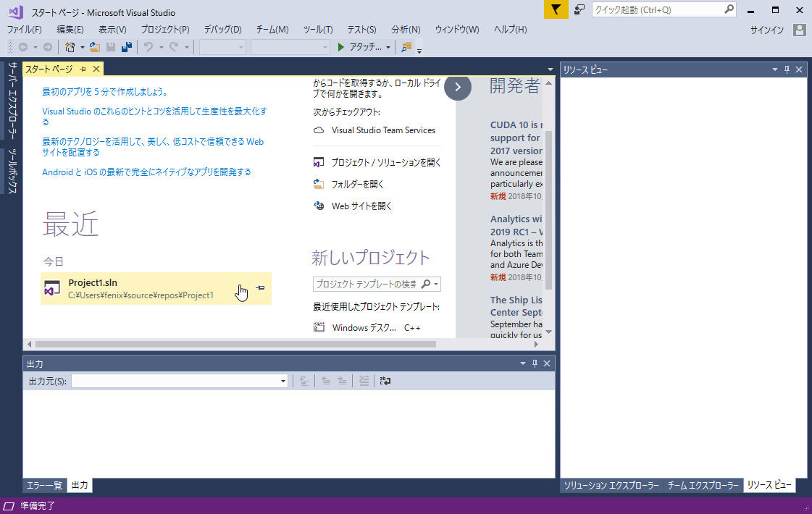Viewport: 812px width, 514px height.
Task: Click the find message in code icon
Action: 304,381
